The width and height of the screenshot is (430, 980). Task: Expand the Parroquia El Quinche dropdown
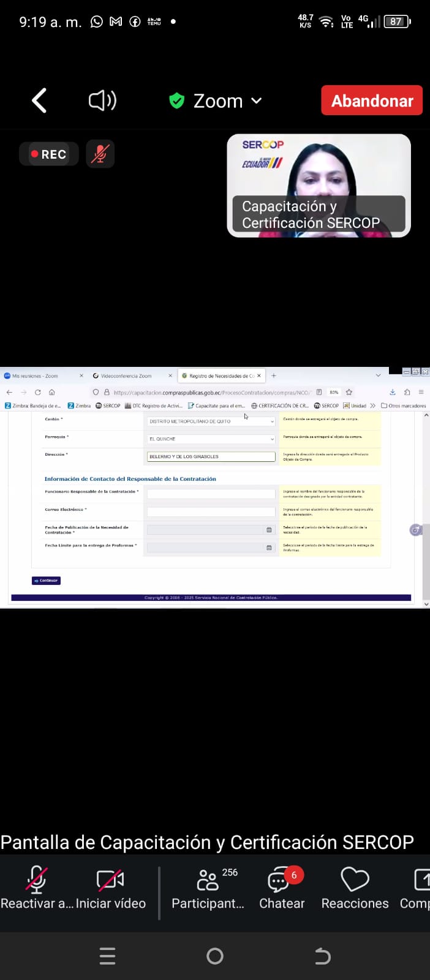coord(211,439)
